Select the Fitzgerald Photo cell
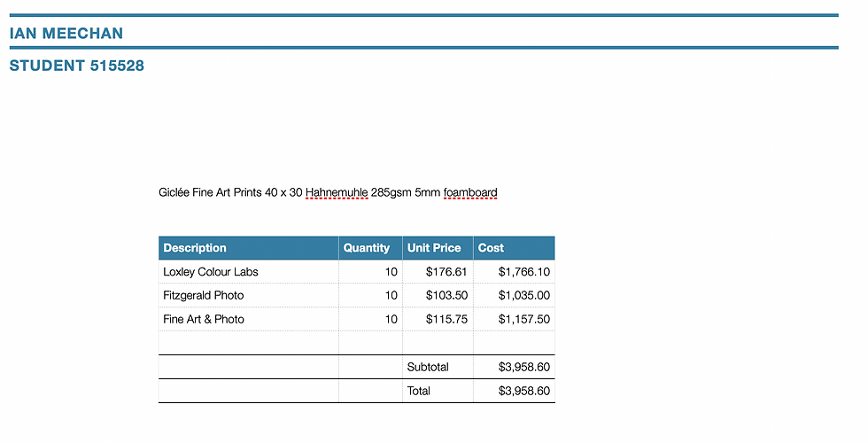 tap(249, 296)
